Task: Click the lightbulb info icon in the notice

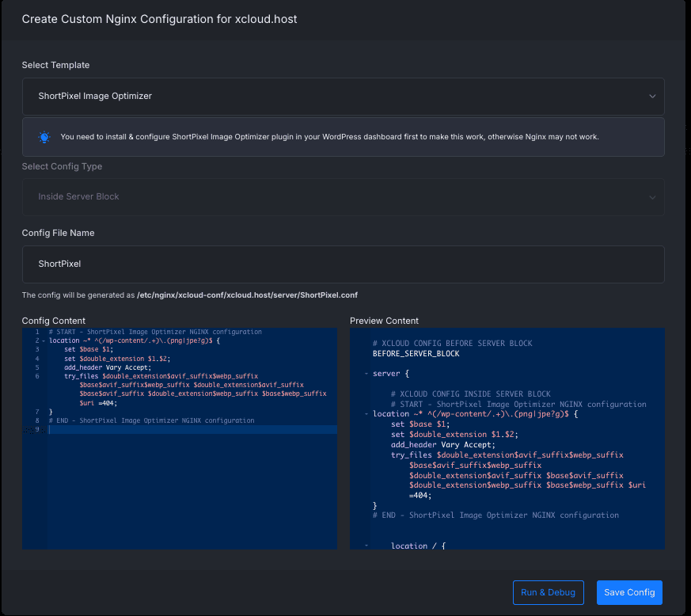Action: [x=44, y=137]
